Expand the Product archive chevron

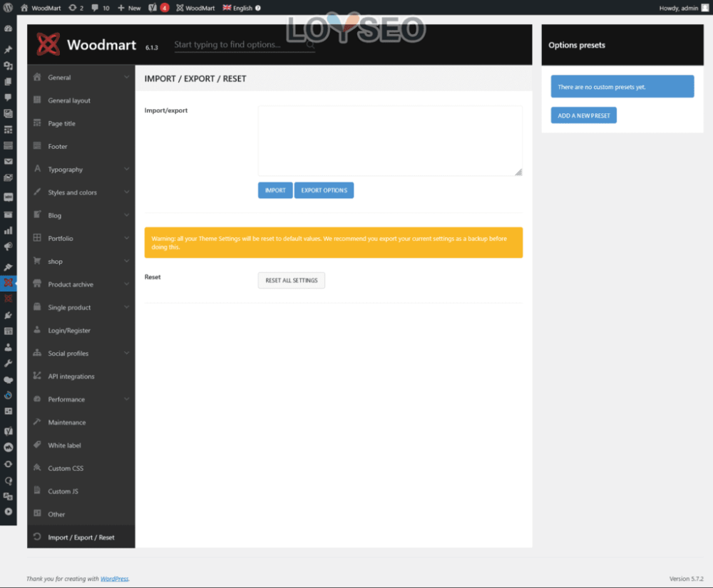point(126,284)
